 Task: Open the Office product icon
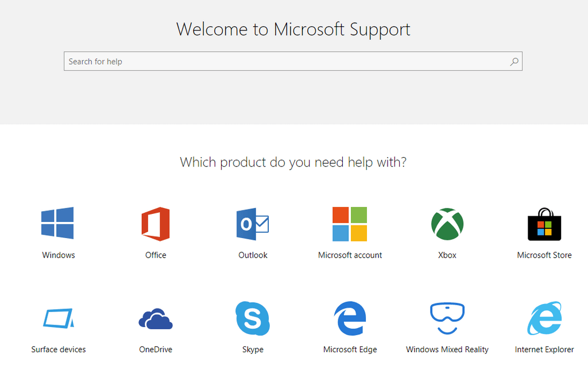[x=156, y=224]
